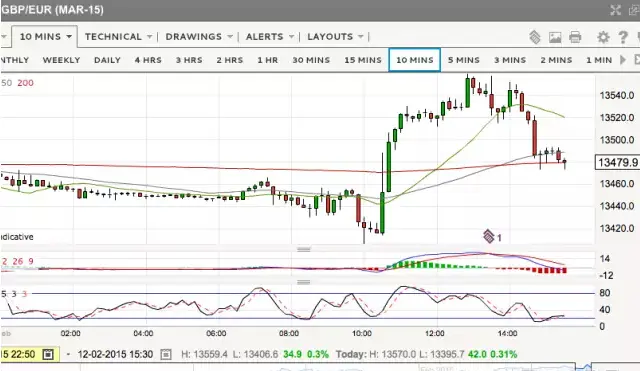Pop out the chart window icon
This screenshot has height=371, width=640.
(634, 10)
